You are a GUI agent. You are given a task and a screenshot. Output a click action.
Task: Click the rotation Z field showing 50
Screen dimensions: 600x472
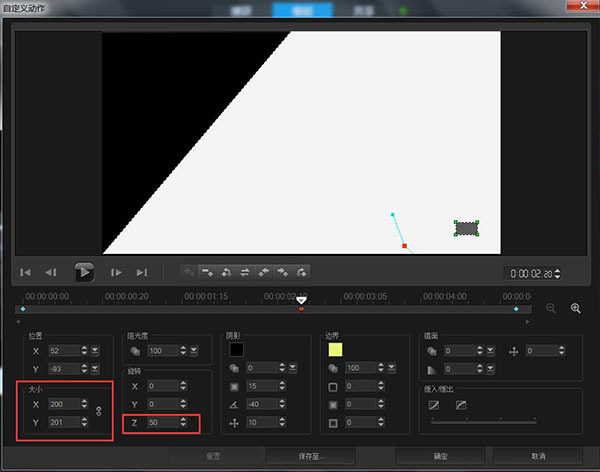click(163, 423)
